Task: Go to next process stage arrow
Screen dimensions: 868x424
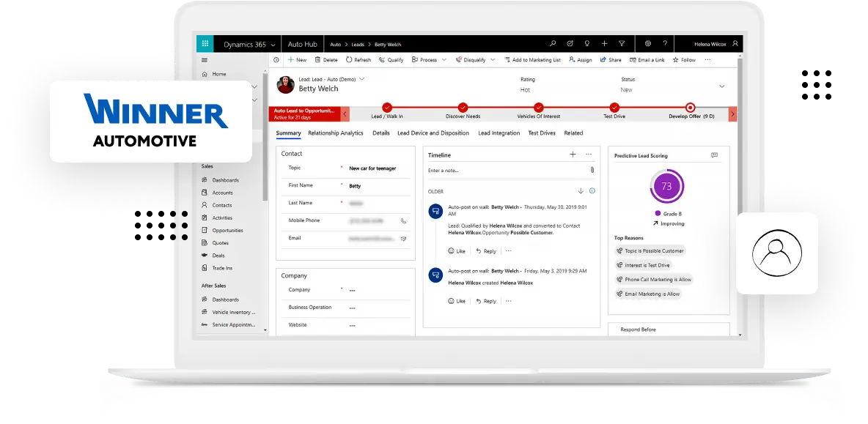Action: (733, 114)
